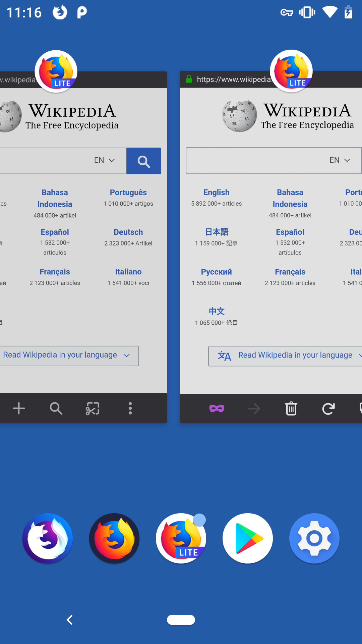Tap the translate icon beside Read Wikipedia, right card
The image size is (362, 644).
[224, 356]
